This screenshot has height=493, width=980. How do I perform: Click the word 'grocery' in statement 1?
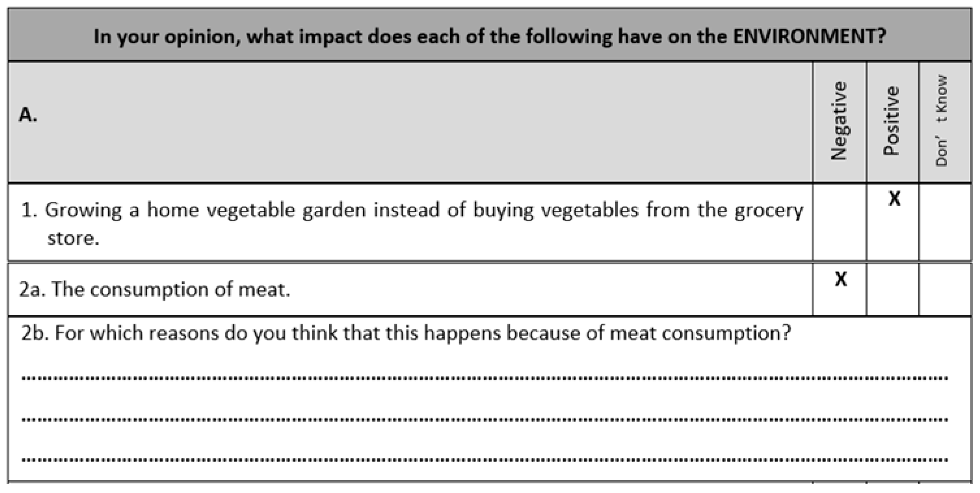768,211
